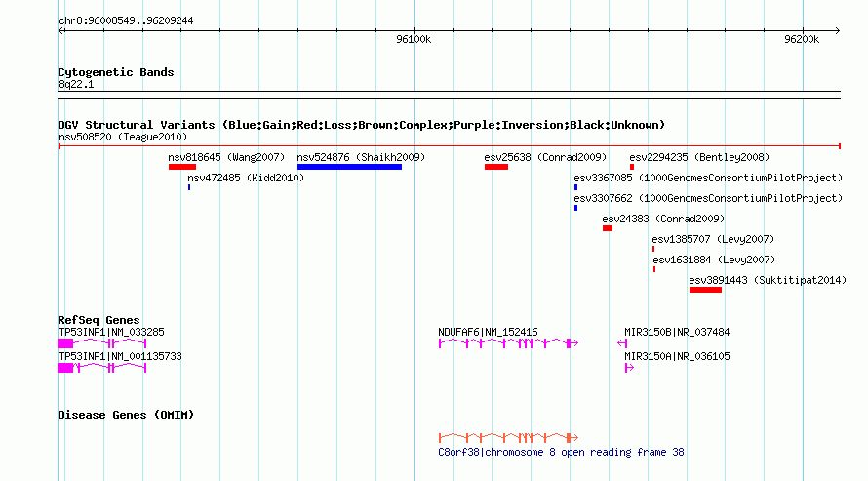This screenshot has width=868, height=481.
Task: Click the 96100k ruler tick label
Action: (414, 39)
